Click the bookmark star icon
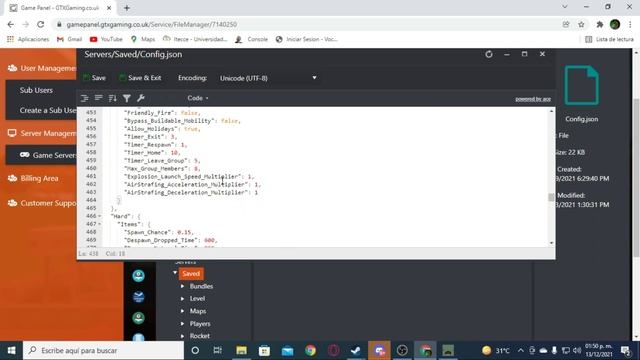Viewport: 640px width, 360px height. 581,24
